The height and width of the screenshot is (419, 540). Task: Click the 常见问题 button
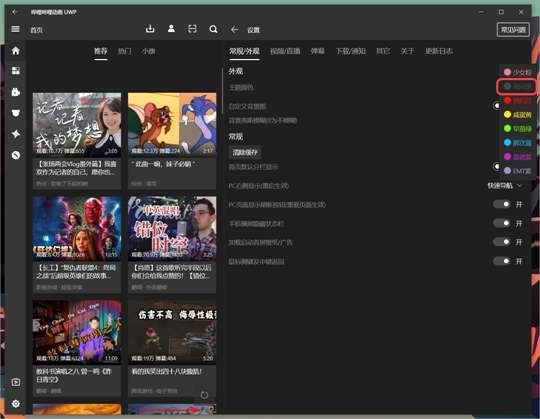pos(513,30)
